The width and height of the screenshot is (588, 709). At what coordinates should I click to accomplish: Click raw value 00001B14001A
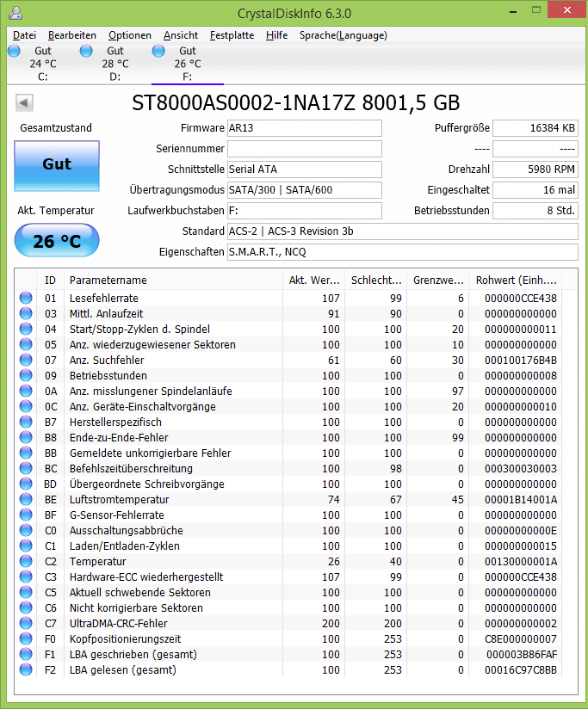point(521,499)
